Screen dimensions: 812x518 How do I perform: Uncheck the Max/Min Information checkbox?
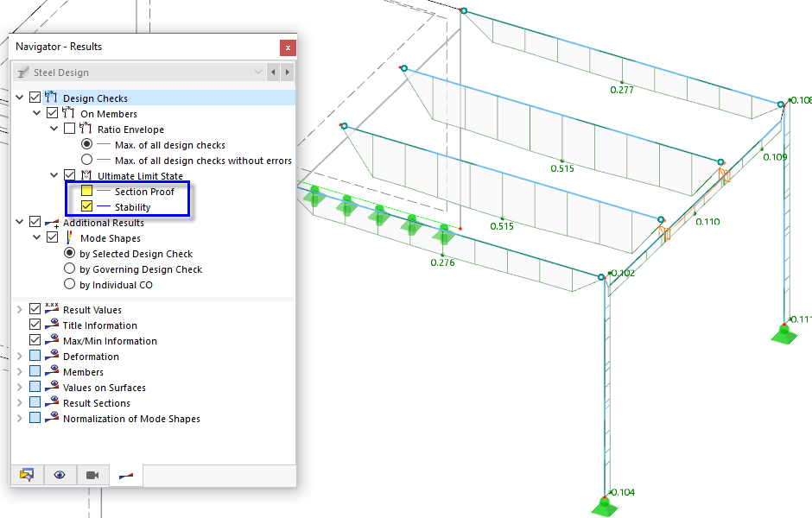pyautogui.click(x=34, y=340)
